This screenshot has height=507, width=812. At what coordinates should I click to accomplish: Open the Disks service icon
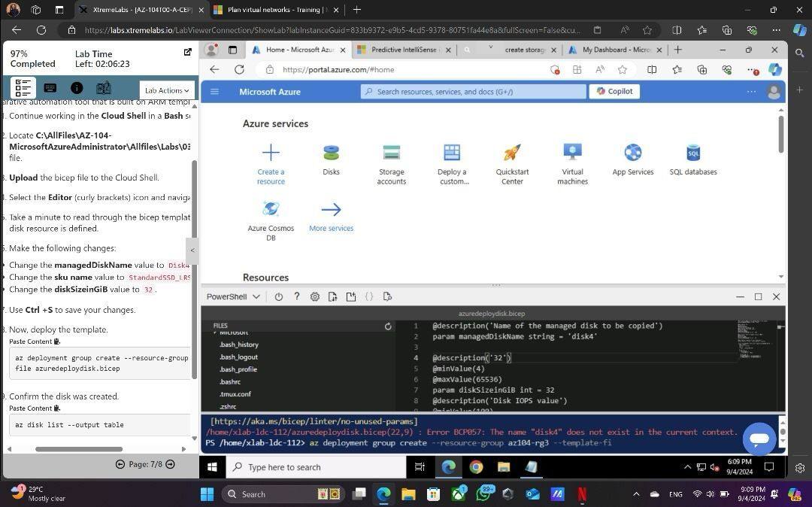pos(331,153)
